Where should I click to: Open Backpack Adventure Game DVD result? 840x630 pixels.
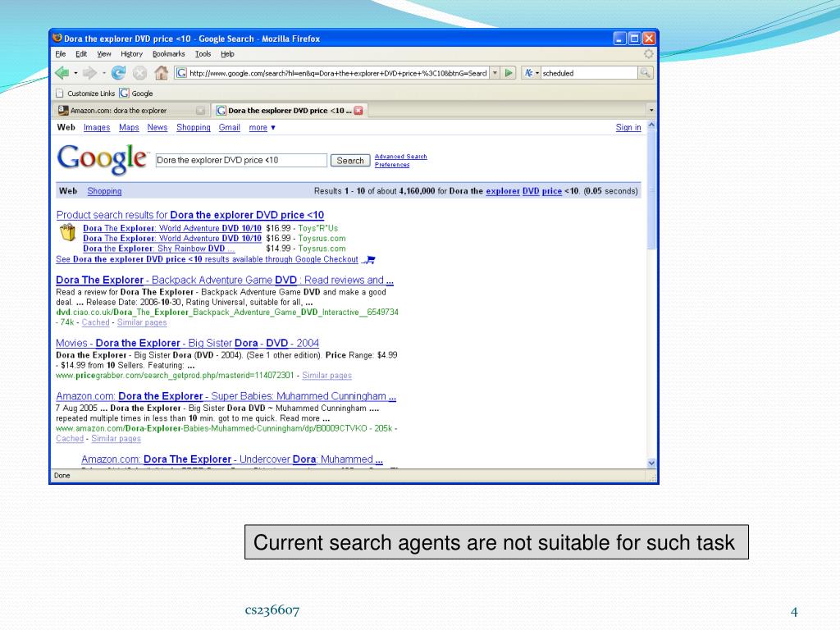[225, 281]
